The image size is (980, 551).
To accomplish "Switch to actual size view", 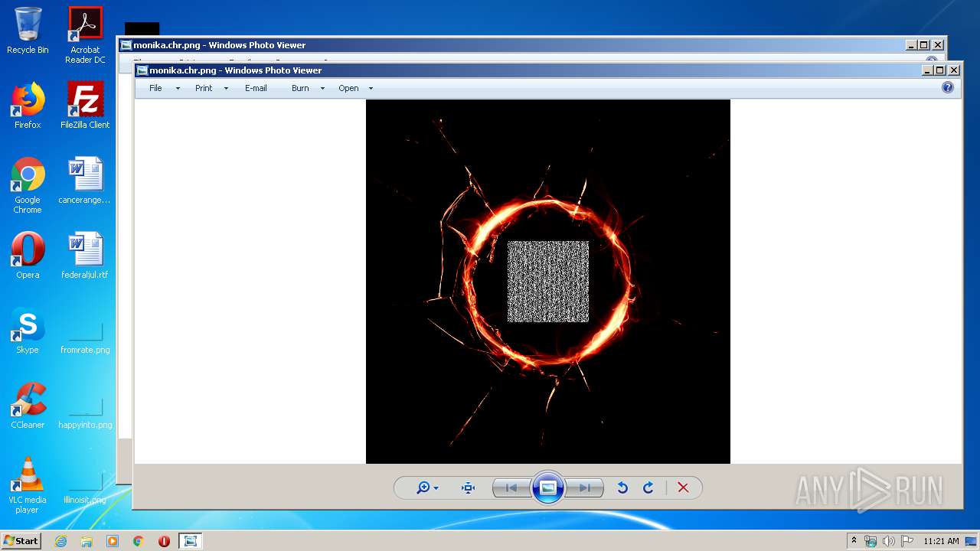I will point(468,488).
